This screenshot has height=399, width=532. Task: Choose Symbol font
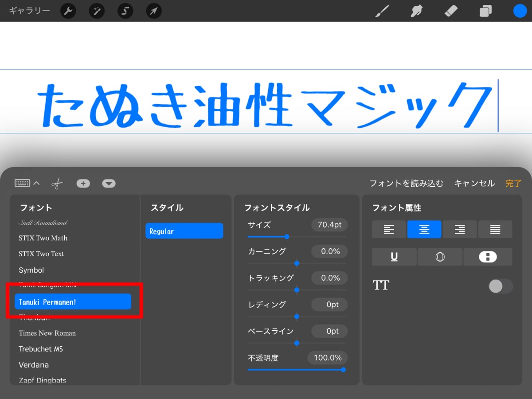tap(31, 270)
